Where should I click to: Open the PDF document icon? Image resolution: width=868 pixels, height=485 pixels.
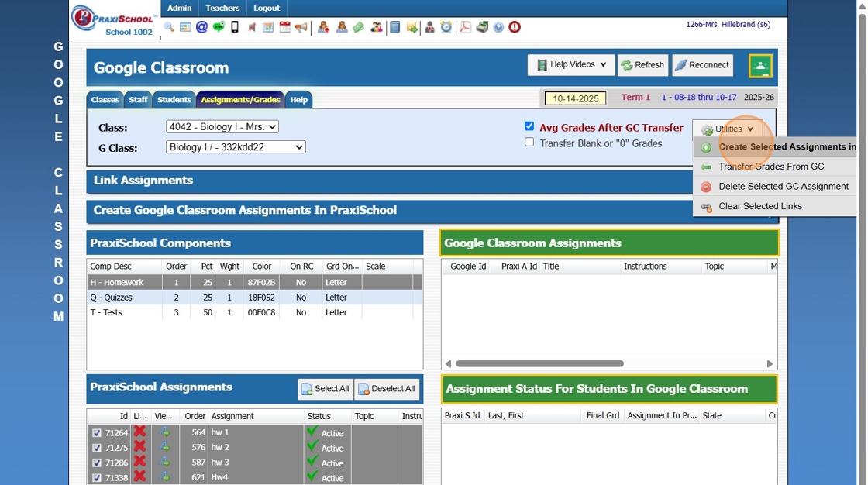coord(465,27)
